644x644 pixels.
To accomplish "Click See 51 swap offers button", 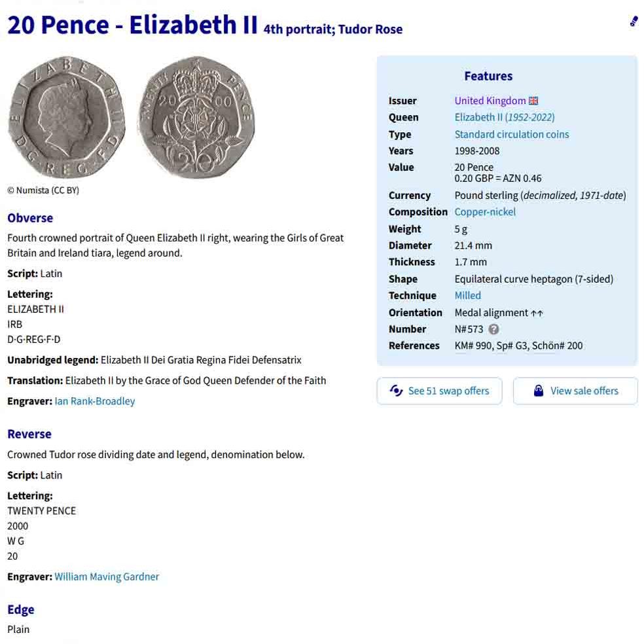I will click(x=439, y=391).
